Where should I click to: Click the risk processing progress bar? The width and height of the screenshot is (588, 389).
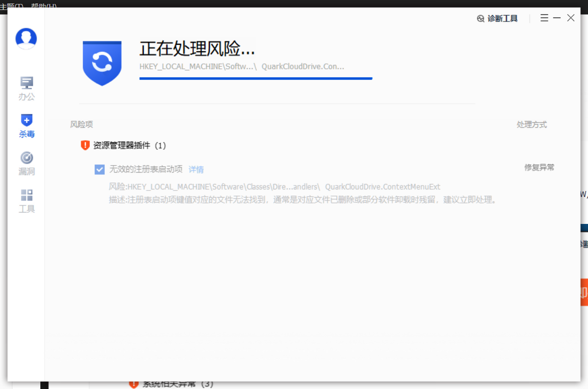click(x=256, y=78)
